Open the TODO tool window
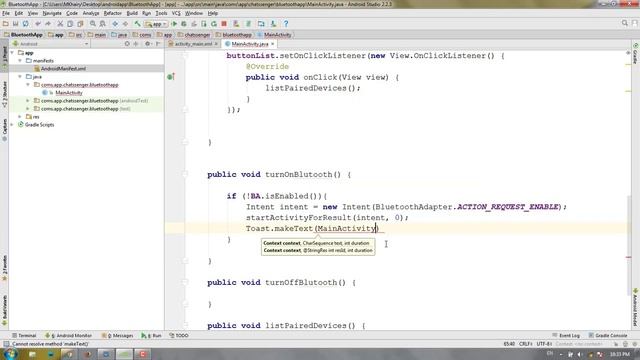 click(179, 335)
